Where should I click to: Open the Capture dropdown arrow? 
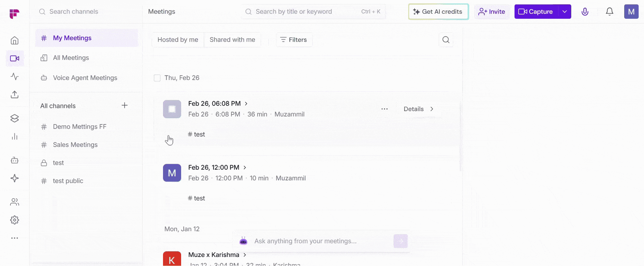pyautogui.click(x=565, y=12)
